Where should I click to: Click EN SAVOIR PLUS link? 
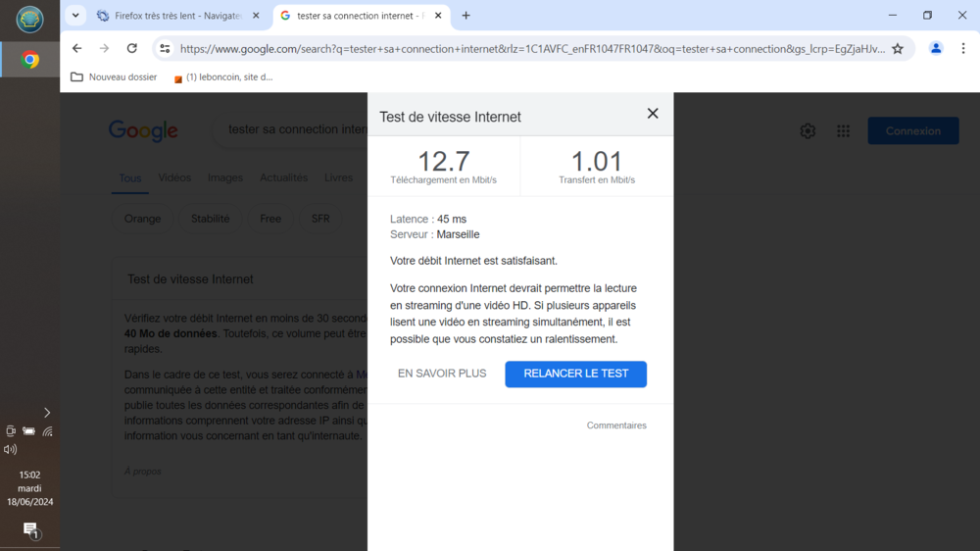tap(442, 374)
